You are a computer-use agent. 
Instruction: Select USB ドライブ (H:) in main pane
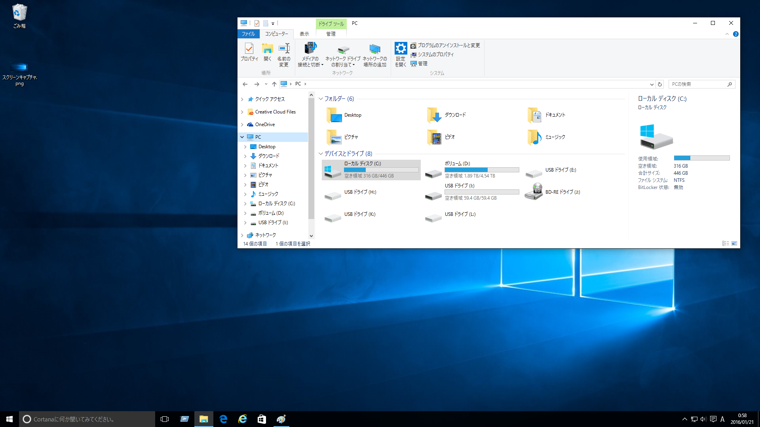(350, 193)
